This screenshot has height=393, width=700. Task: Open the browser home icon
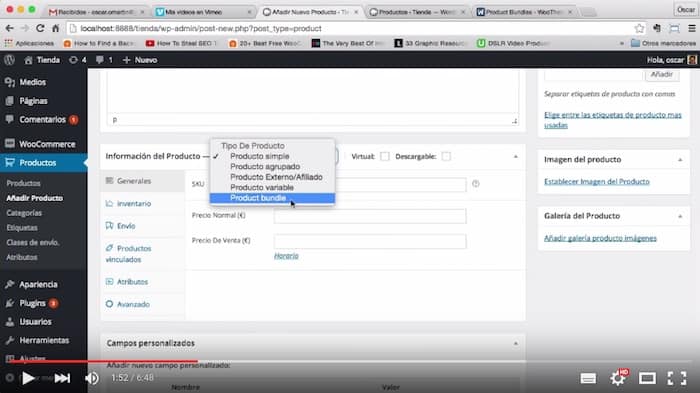(x=55, y=28)
